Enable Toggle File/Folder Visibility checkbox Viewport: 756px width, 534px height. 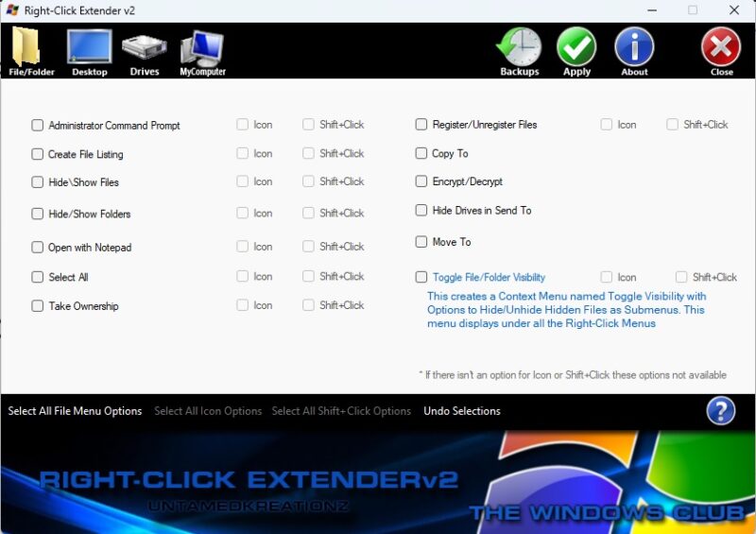(x=421, y=277)
